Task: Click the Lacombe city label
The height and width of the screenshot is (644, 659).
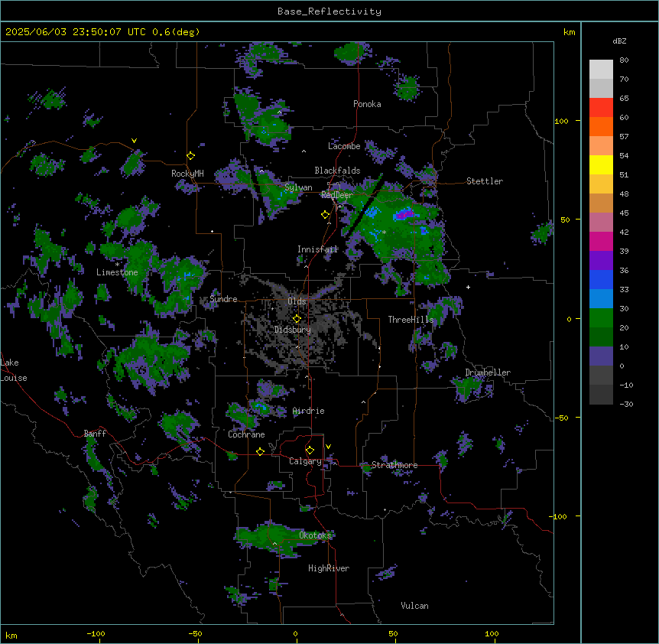Action: pos(344,146)
